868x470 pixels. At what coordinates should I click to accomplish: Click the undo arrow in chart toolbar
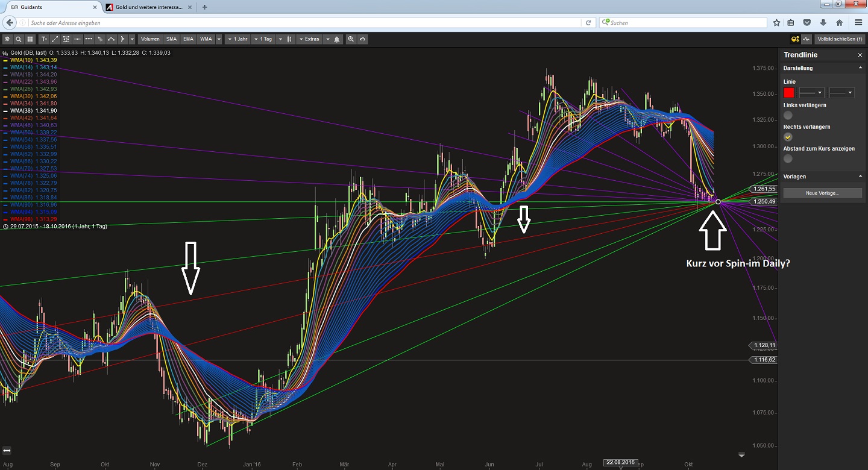point(362,39)
